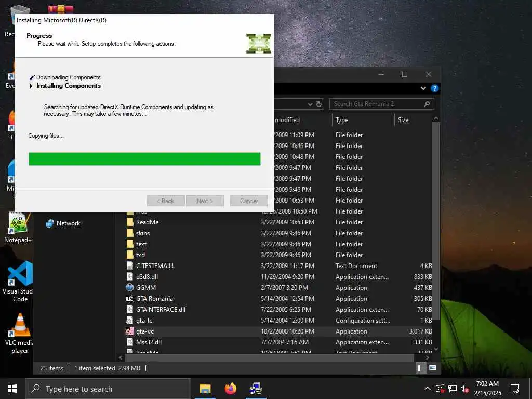Click the vertical scrollbar in file list

coord(436,220)
